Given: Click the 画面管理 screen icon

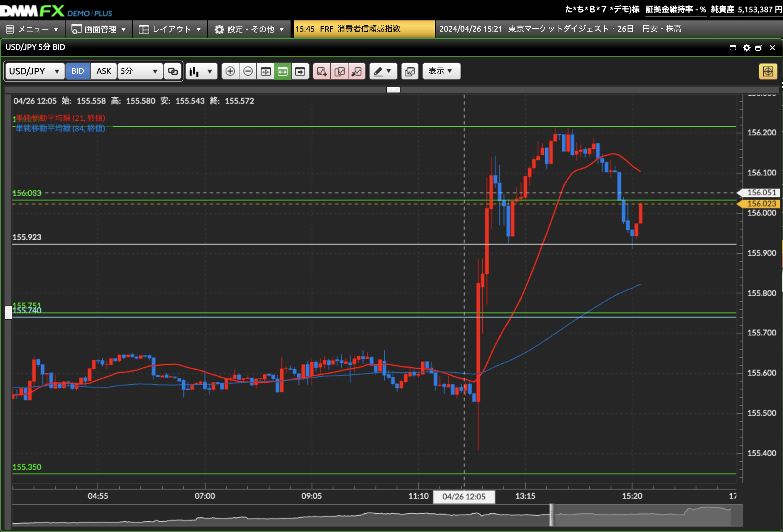Looking at the screenshot, I should coord(76,29).
